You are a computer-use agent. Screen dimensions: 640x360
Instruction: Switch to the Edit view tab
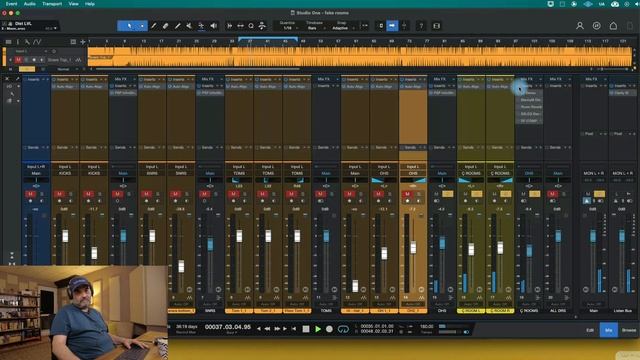tap(589, 330)
